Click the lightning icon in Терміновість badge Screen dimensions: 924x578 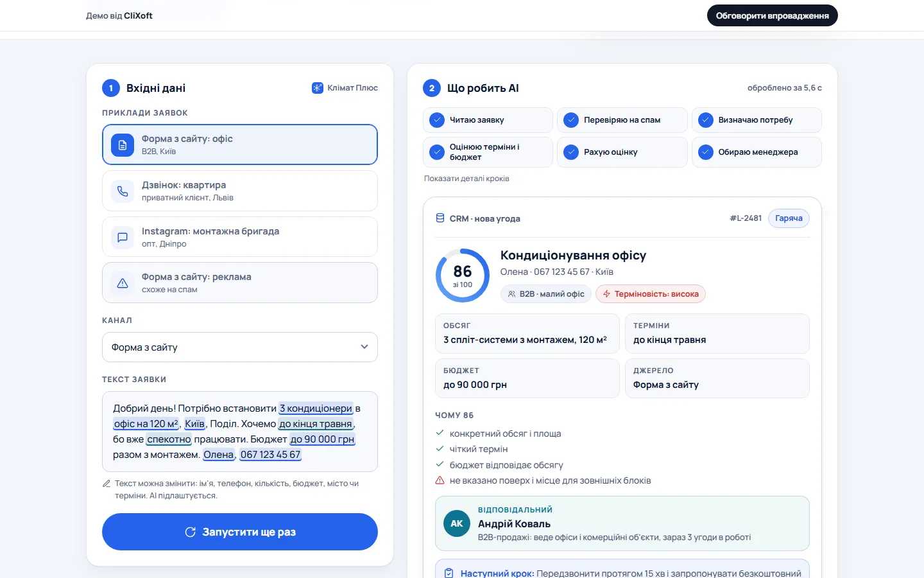click(606, 294)
